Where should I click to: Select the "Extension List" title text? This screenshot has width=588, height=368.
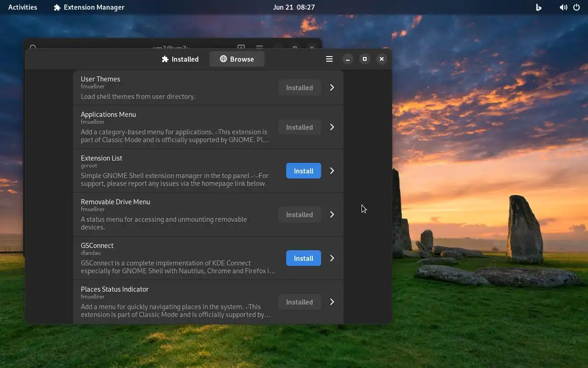(102, 158)
